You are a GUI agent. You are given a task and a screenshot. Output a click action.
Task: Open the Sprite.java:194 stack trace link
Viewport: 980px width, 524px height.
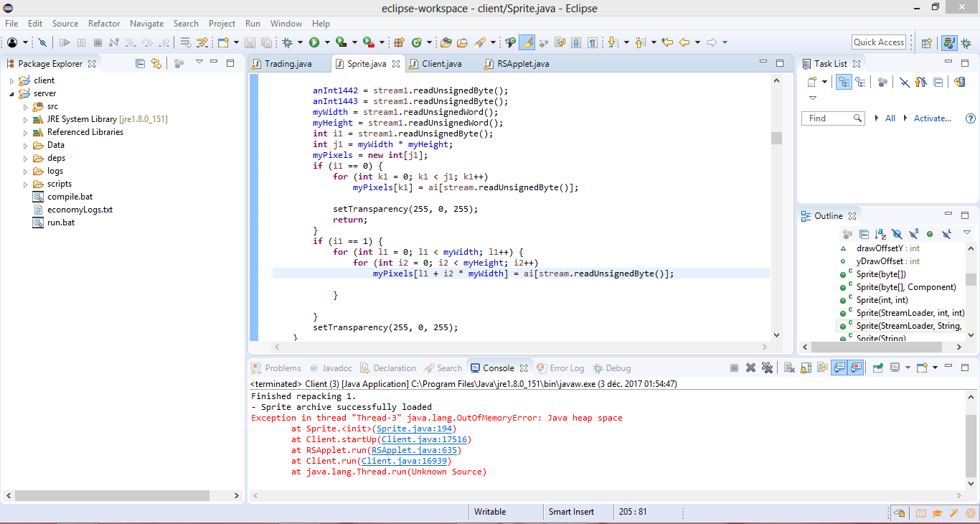[415, 429]
